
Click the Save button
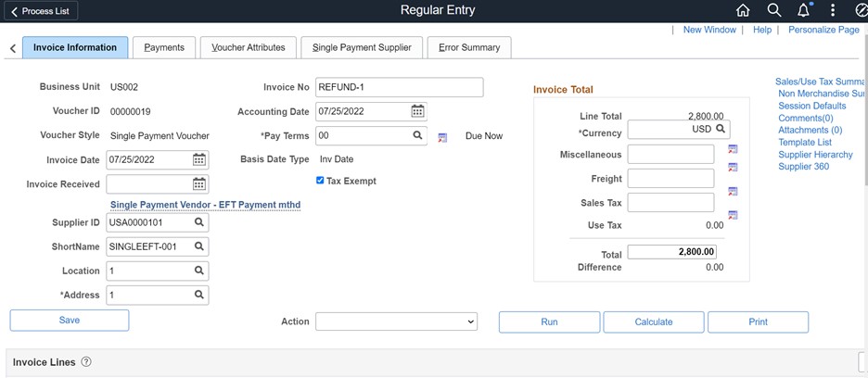coord(70,320)
